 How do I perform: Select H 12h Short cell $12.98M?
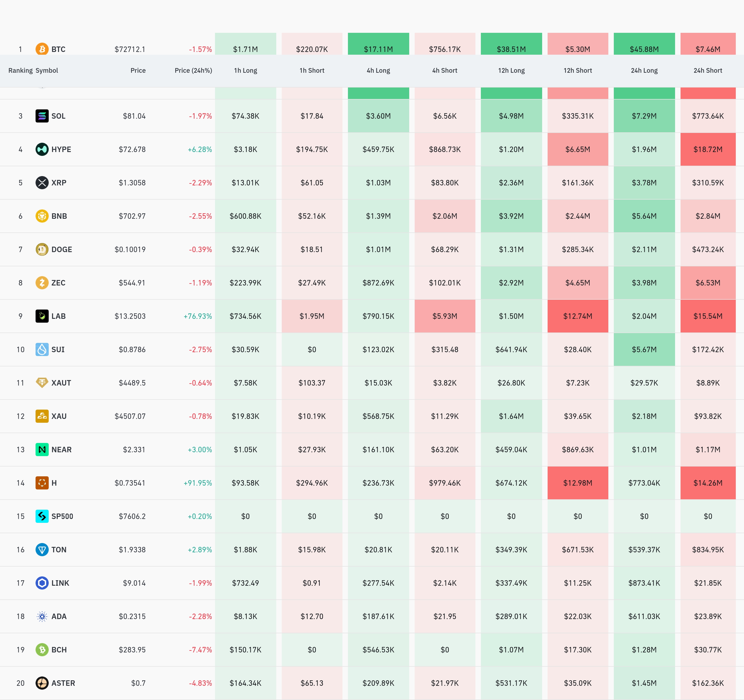578,483
